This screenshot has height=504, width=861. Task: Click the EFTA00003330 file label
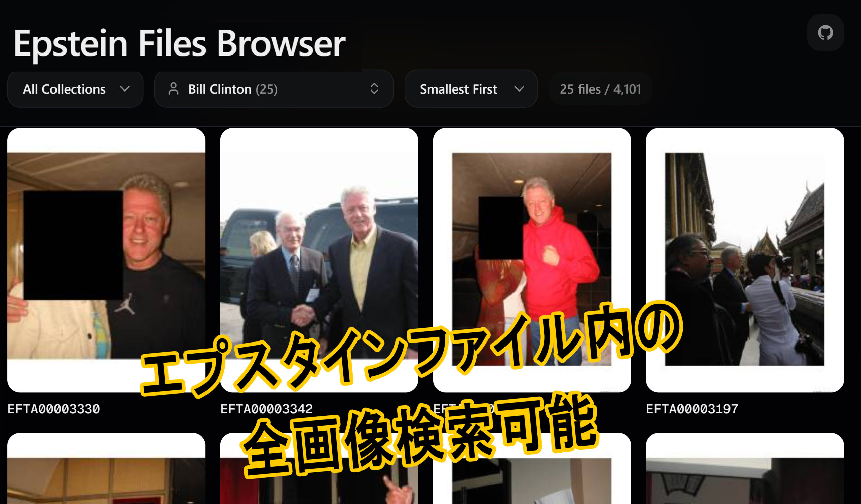coord(53,409)
